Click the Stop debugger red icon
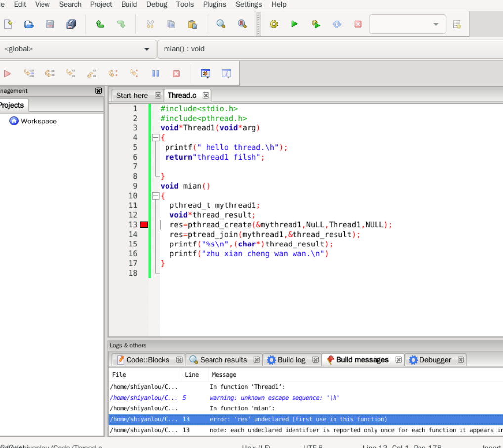Viewport: 503px width, 448px height. click(x=176, y=73)
